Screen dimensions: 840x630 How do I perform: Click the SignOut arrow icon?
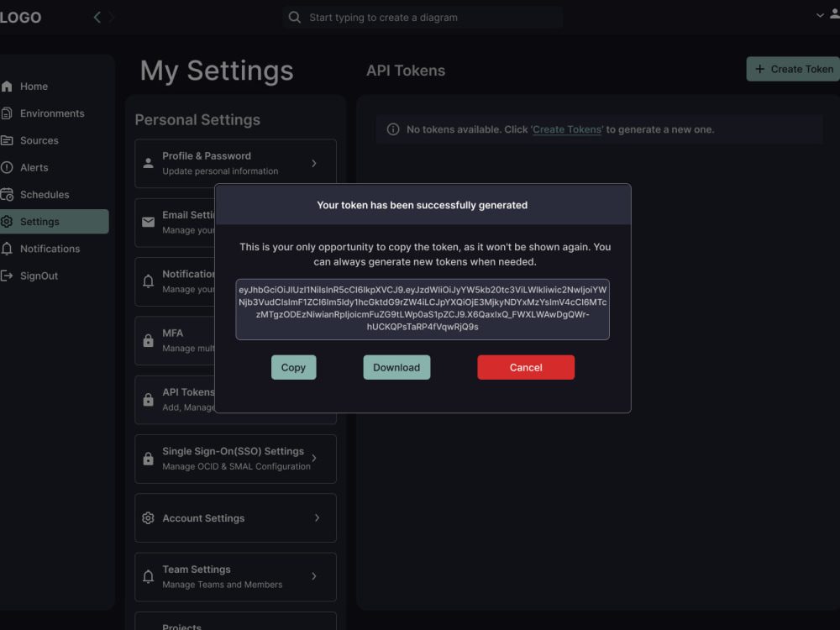click(7, 276)
